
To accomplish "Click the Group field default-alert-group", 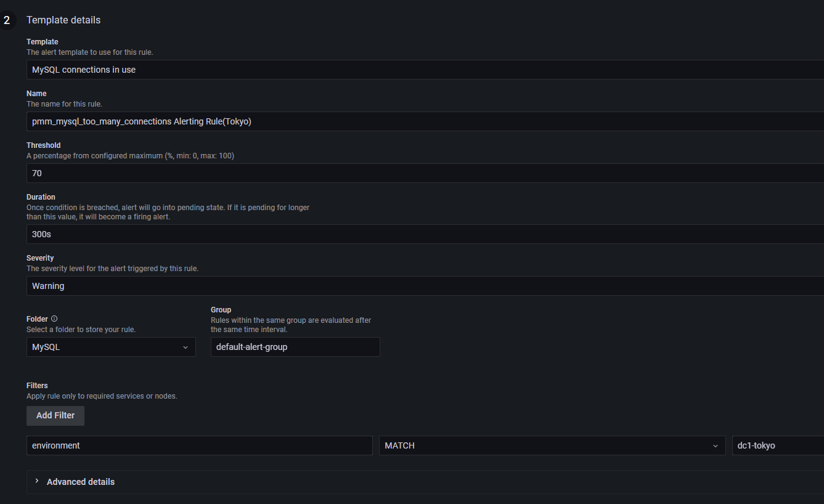I will [295, 347].
